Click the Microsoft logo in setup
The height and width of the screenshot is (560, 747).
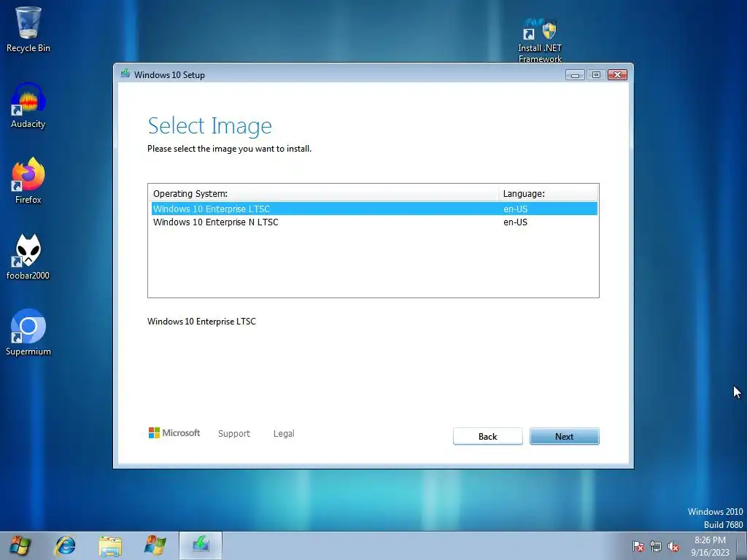tap(174, 433)
